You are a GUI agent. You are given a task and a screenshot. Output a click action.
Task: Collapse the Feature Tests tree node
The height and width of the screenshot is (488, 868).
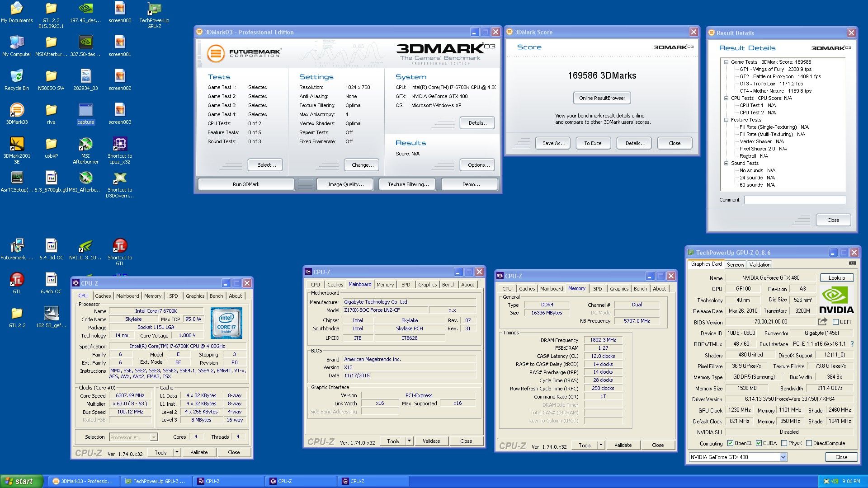pyautogui.click(x=726, y=120)
